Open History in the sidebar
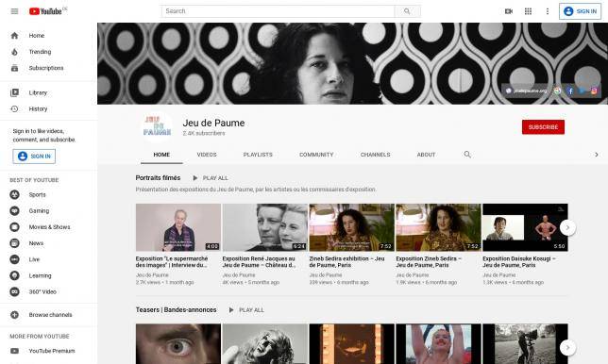This screenshot has width=608, height=364. point(48,109)
